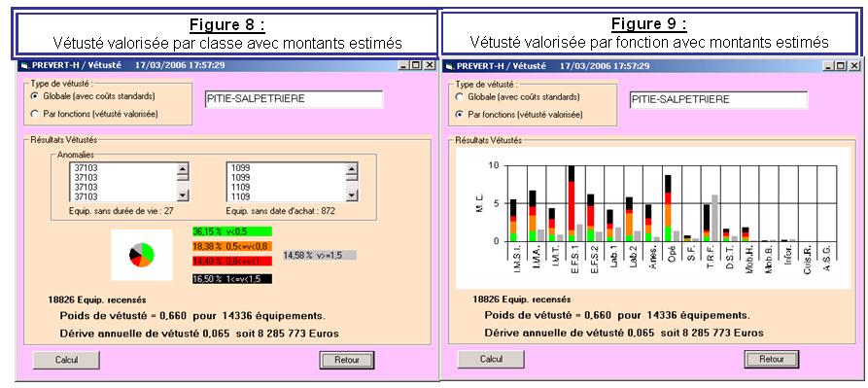This screenshot has width=868, height=388.
Task: Click the Calcul button in Figure 8 window
Action: (66, 360)
